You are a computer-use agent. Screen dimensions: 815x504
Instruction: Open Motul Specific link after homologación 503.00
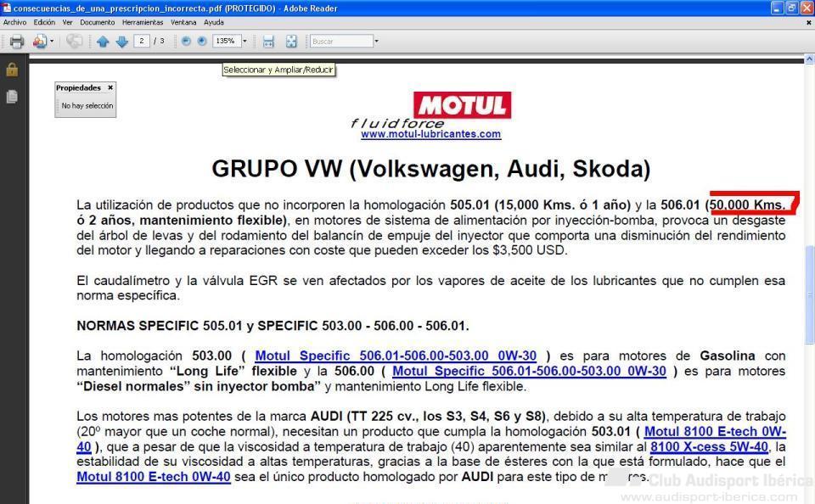[x=396, y=356]
